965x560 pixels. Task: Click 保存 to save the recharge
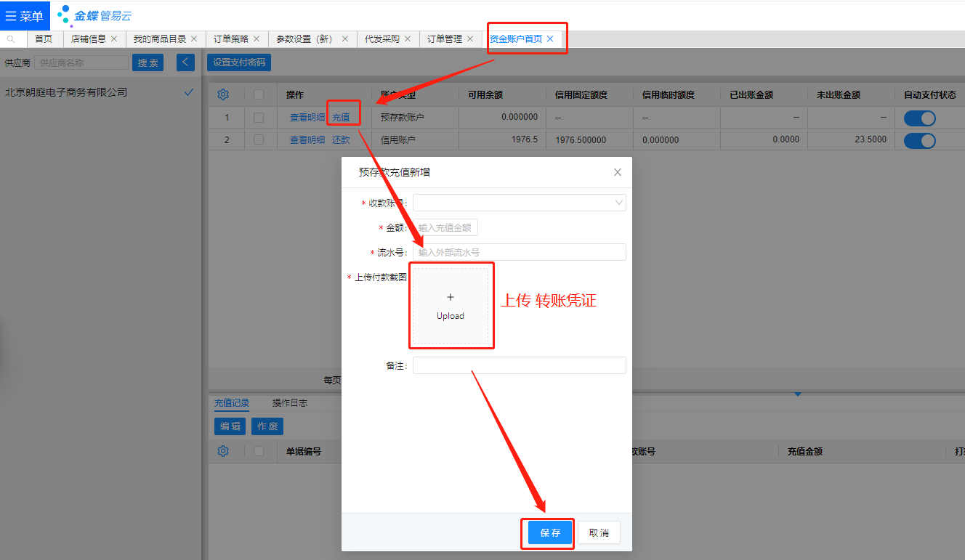coord(550,532)
